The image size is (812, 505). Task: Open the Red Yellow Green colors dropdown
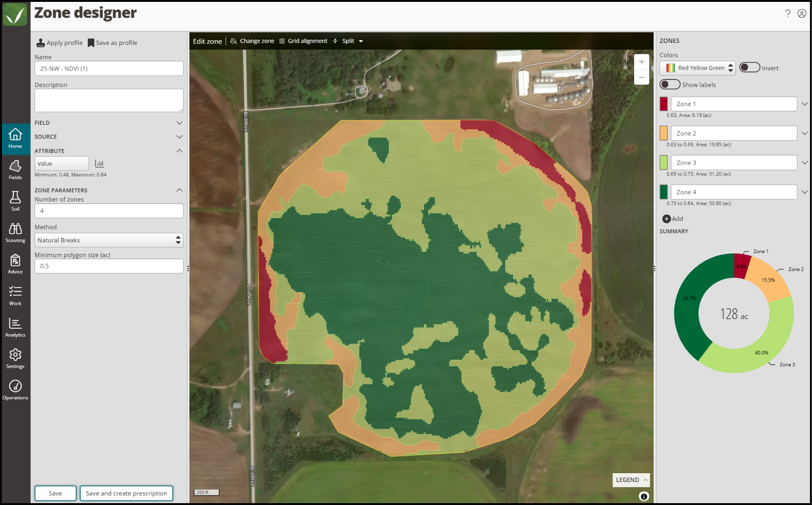pyautogui.click(x=698, y=68)
